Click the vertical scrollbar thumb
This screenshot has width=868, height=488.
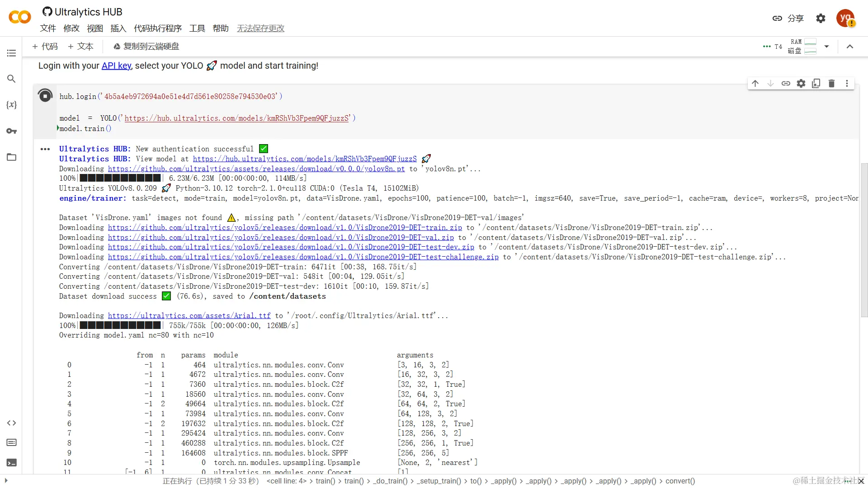point(864,239)
